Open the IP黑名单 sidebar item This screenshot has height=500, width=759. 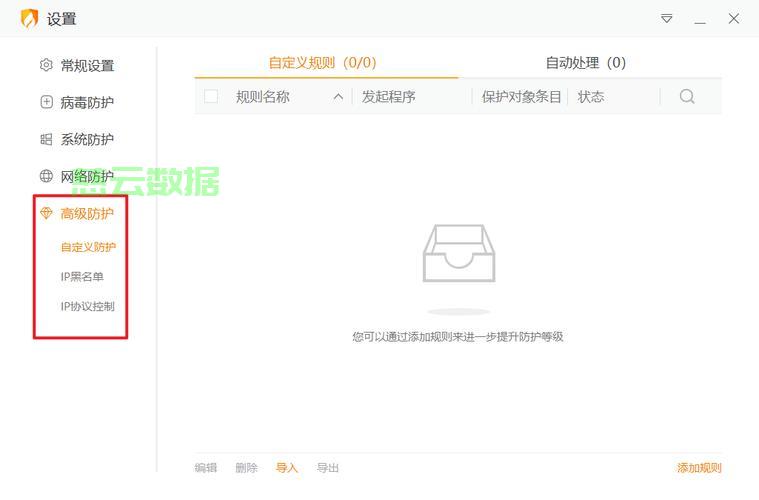(x=82, y=277)
